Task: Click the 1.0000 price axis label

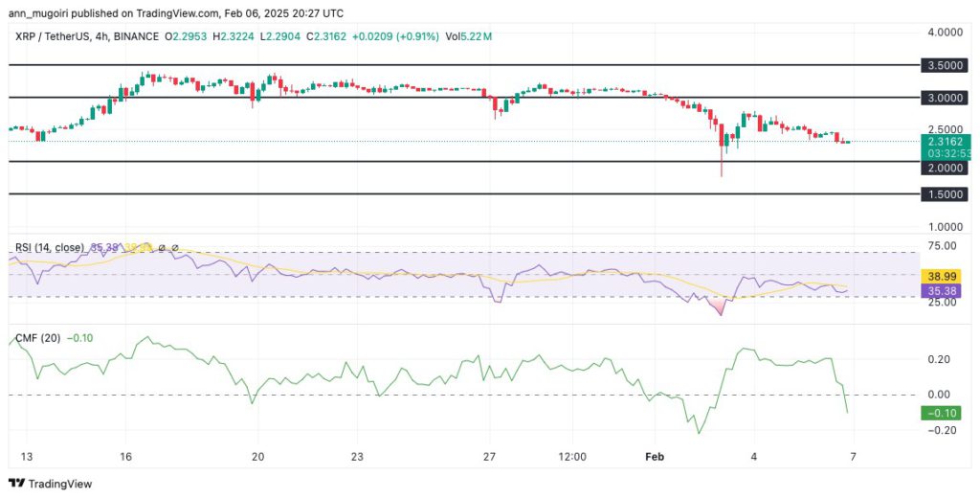Action: pyautogui.click(x=946, y=227)
